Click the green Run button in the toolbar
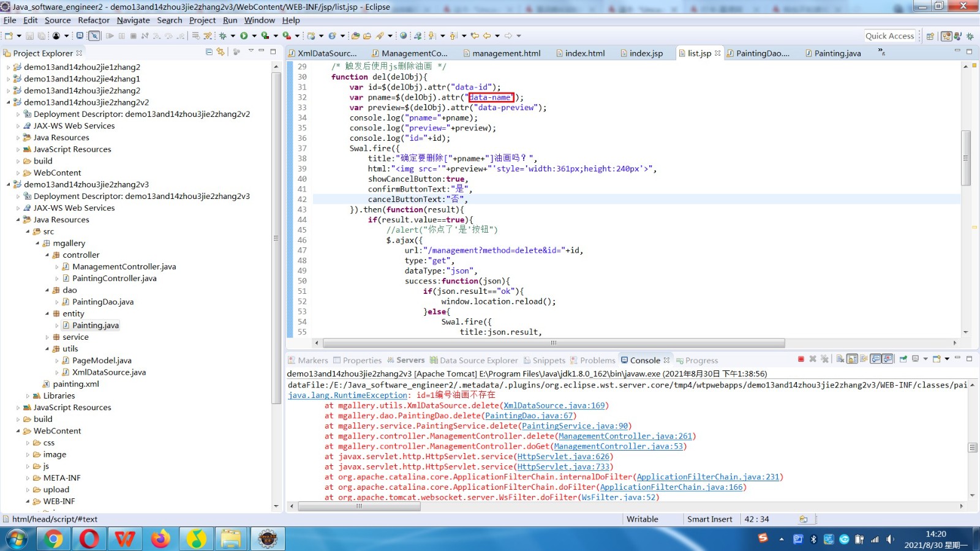This screenshot has height=551, width=980. coord(244,36)
